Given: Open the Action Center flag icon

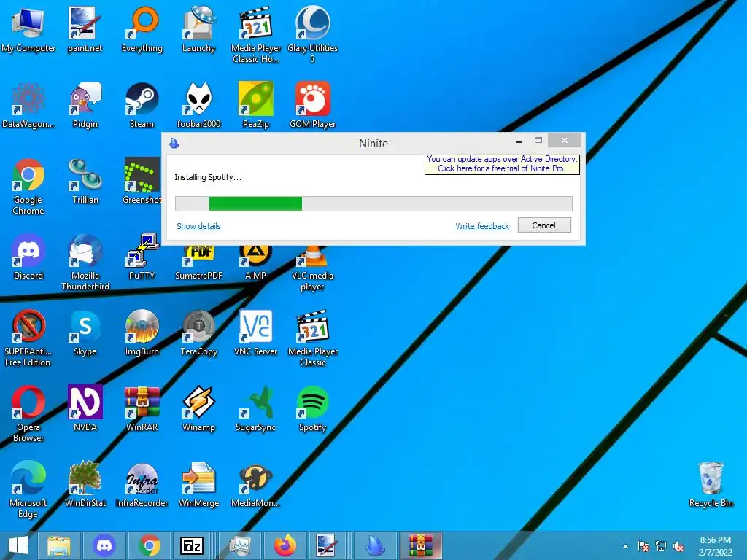Looking at the screenshot, I should click(643, 546).
